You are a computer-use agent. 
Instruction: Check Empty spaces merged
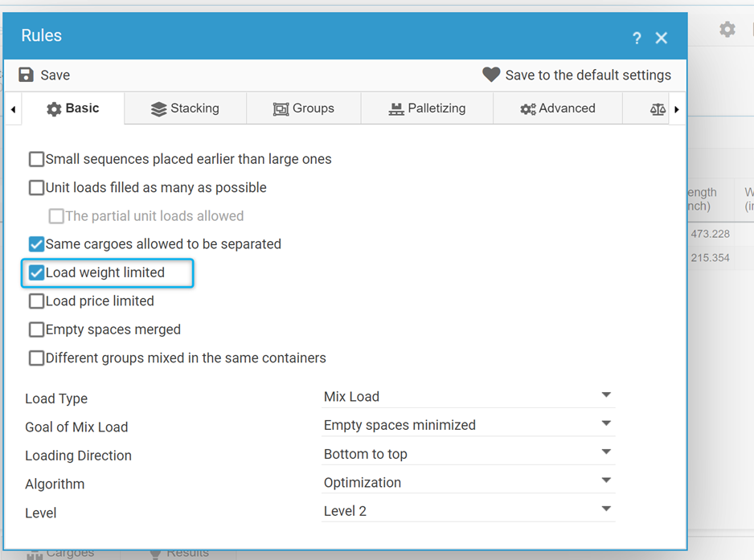coord(36,329)
